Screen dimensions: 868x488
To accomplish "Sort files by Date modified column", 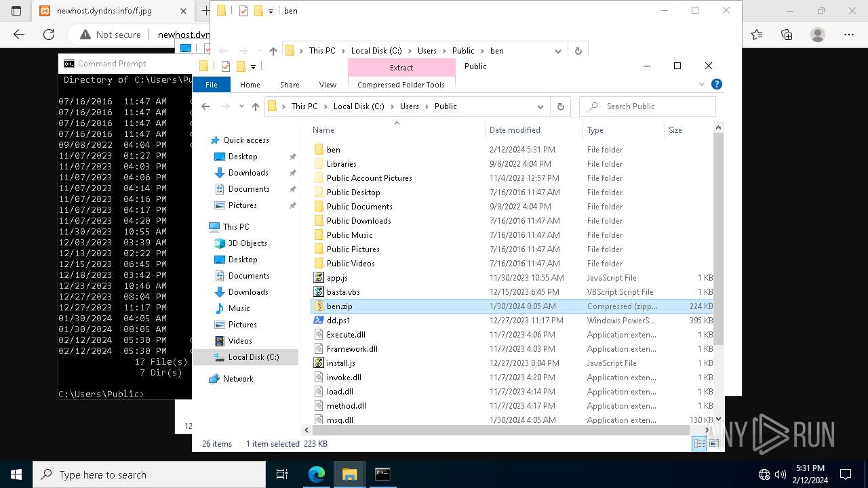I will [534, 130].
